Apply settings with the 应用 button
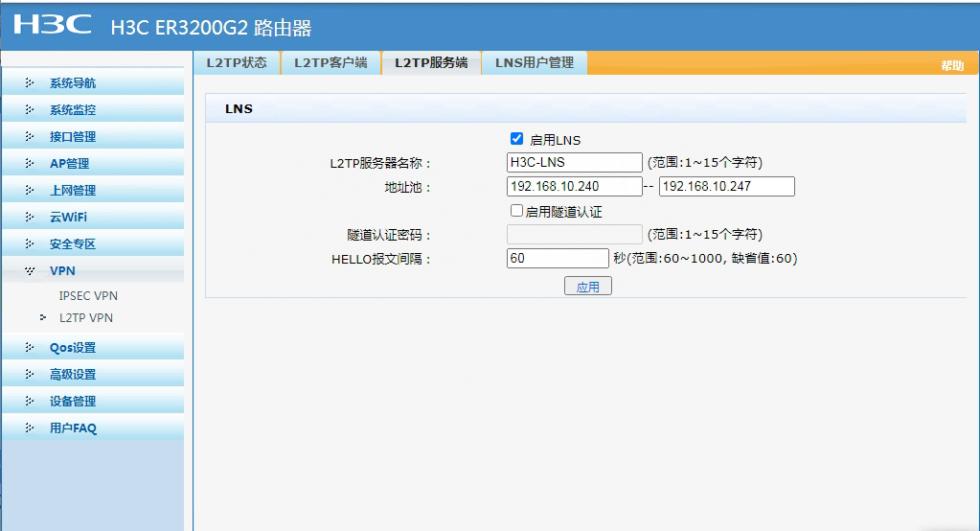The width and height of the screenshot is (980, 531). click(x=588, y=287)
